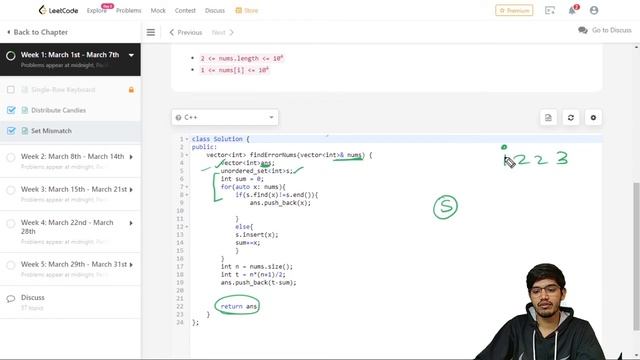Fold code at line 1 arrow
Image resolution: width=640 pixels, height=360 pixels.
[x=187, y=139]
